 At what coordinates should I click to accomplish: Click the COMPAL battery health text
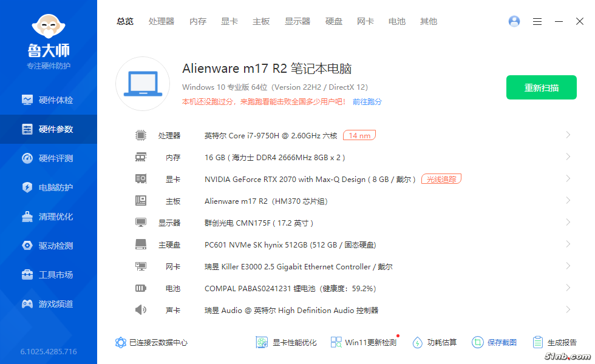[x=290, y=289]
